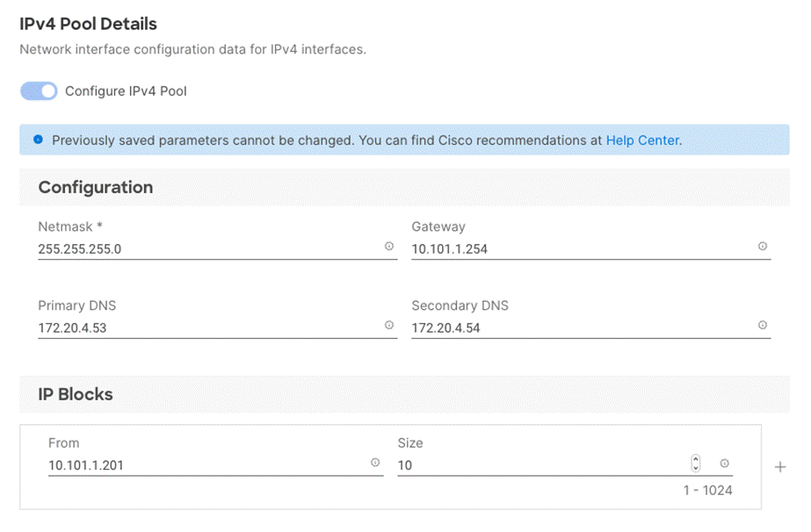The image size is (811, 532).
Task: Click the blue info icon in banner
Action: coord(38,140)
